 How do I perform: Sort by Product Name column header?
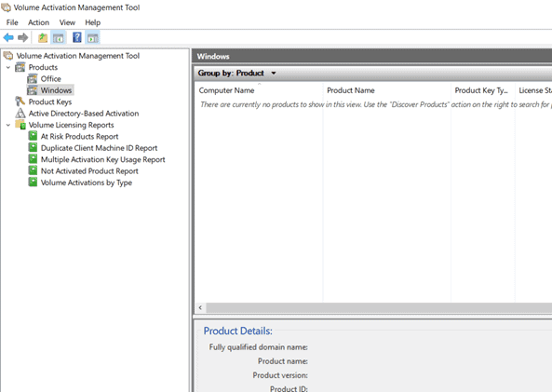(x=387, y=90)
